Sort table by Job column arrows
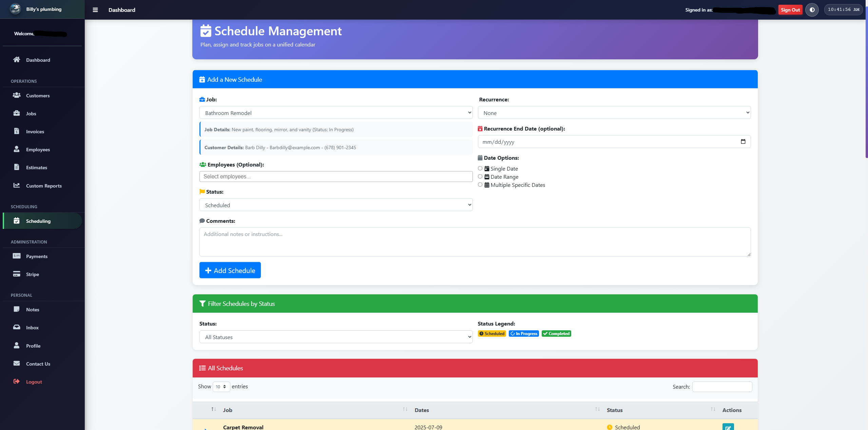 (405, 409)
